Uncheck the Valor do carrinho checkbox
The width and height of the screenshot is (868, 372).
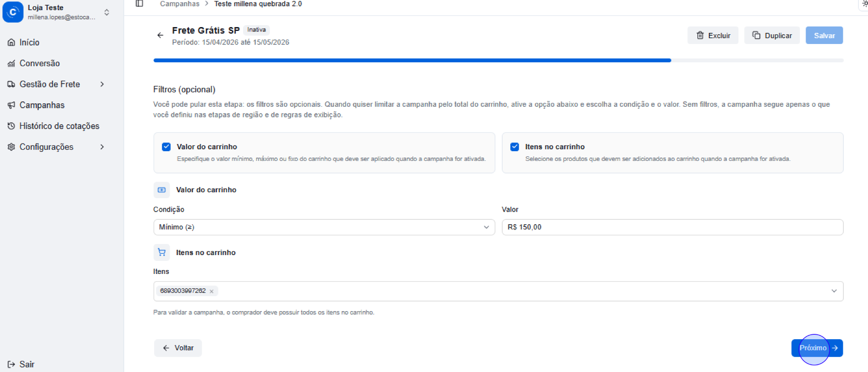(x=166, y=147)
